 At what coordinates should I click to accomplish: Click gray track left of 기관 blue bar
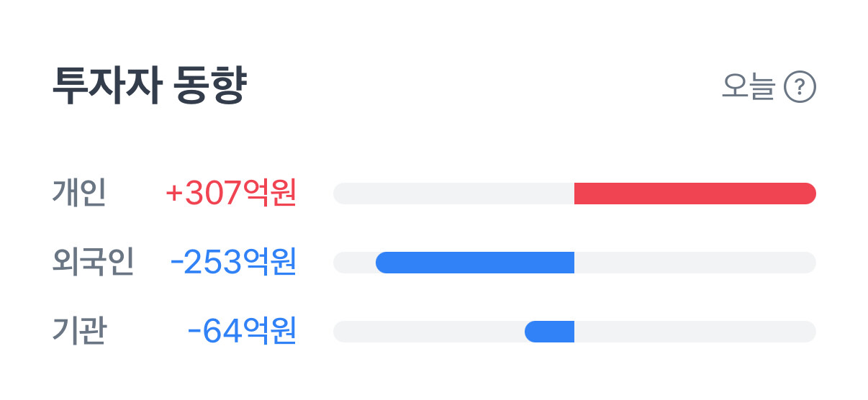[x=428, y=332]
